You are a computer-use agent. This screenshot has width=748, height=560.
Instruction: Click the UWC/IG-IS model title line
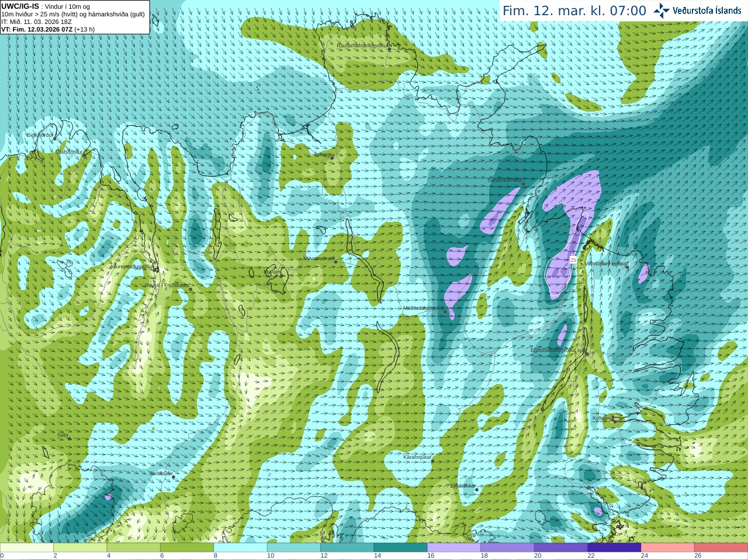(x=46, y=6)
